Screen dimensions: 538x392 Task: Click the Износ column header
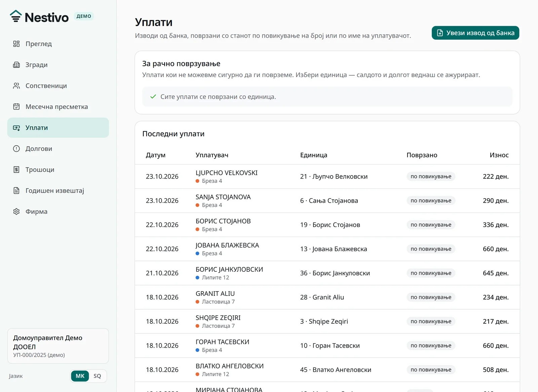(x=499, y=155)
